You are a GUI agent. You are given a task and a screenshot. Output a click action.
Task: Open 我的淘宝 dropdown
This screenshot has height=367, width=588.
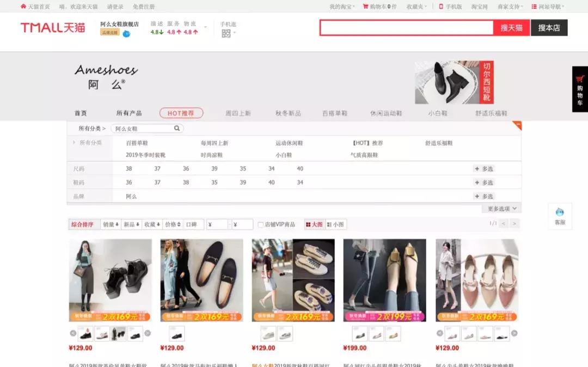click(342, 7)
